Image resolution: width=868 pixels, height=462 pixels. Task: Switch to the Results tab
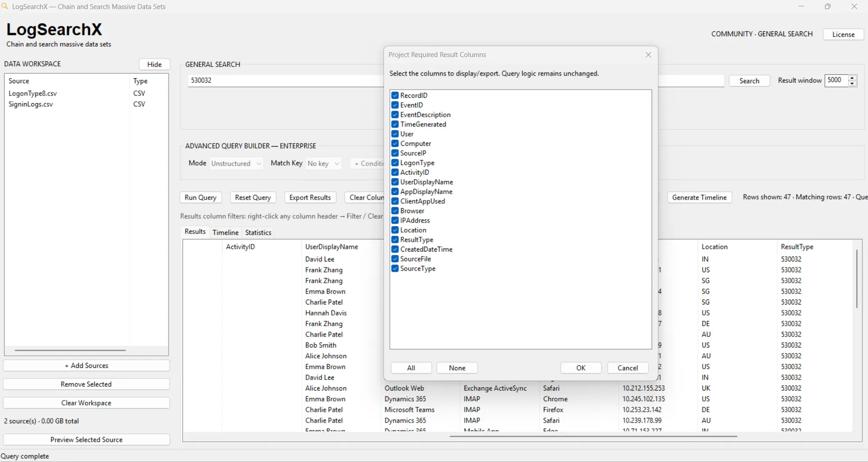(x=195, y=232)
